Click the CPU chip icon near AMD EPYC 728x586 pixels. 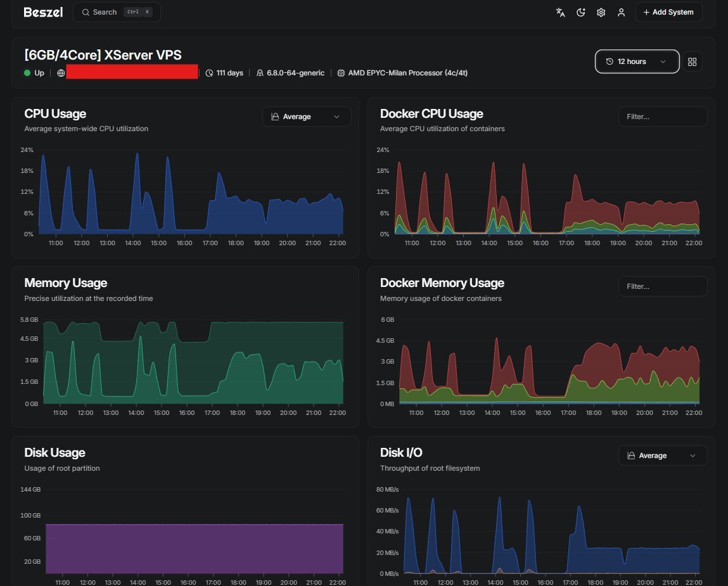pyautogui.click(x=341, y=73)
